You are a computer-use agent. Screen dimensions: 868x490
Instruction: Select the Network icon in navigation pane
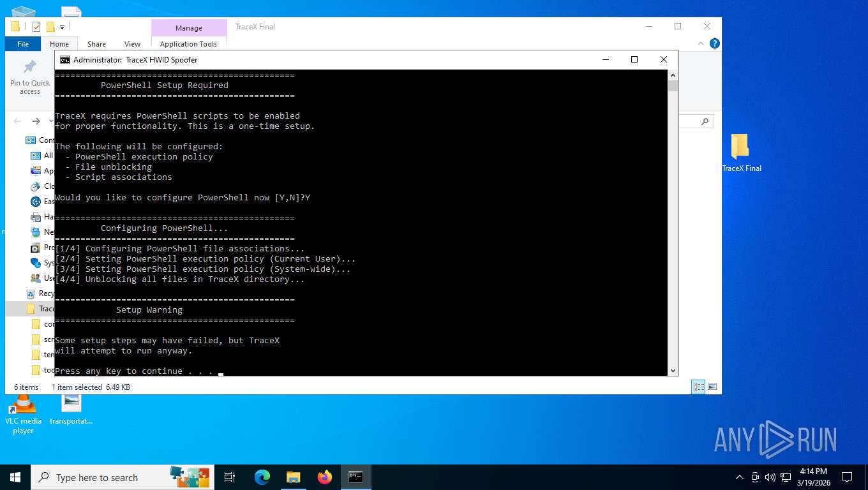(x=36, y=232)
